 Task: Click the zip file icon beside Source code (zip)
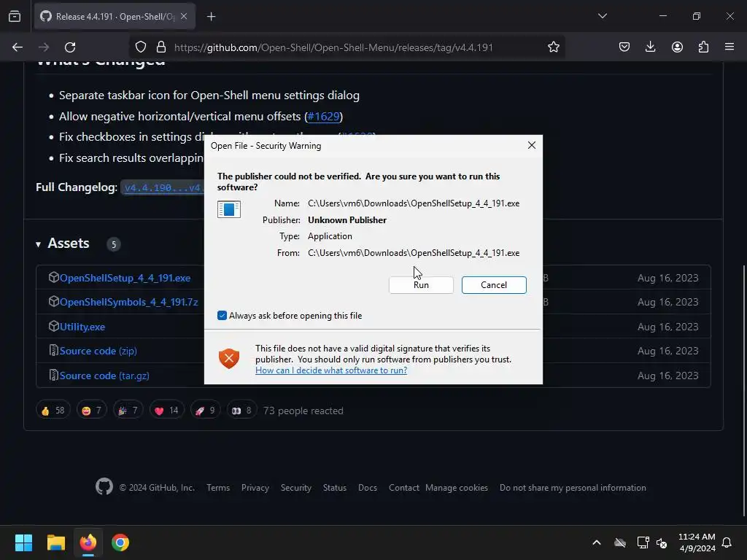coord(53,351)
